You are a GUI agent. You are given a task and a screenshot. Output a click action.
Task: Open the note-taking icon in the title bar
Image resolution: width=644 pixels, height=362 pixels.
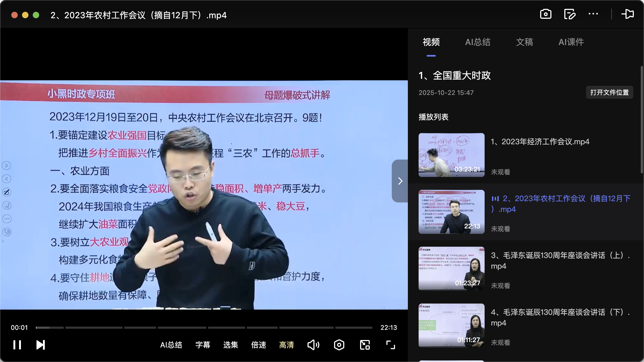(x=570, y=14)
